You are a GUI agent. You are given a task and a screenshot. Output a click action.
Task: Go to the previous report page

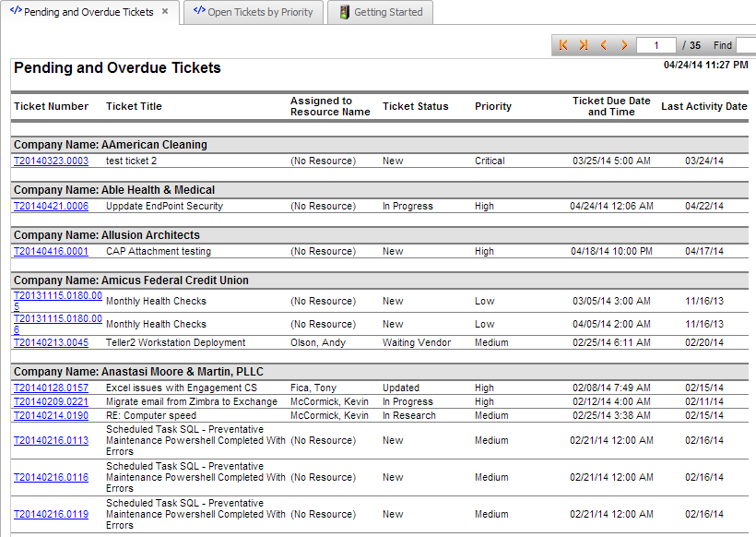[x=604, y=45]
